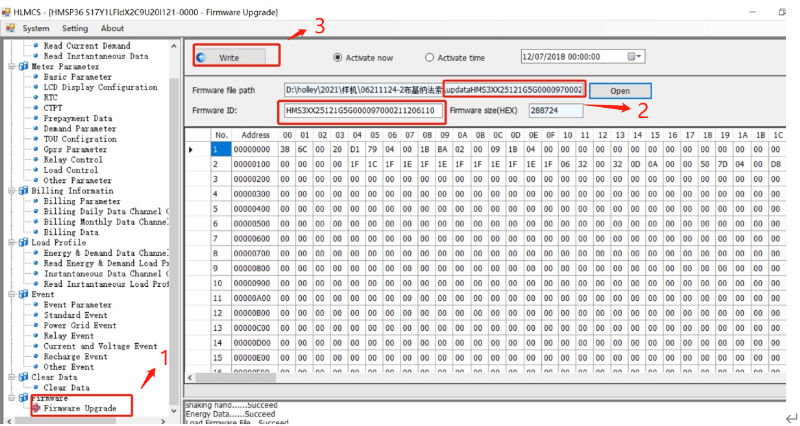Screen dimensions: 800x426
Task: Open the System menu
Action: [36, 28]
